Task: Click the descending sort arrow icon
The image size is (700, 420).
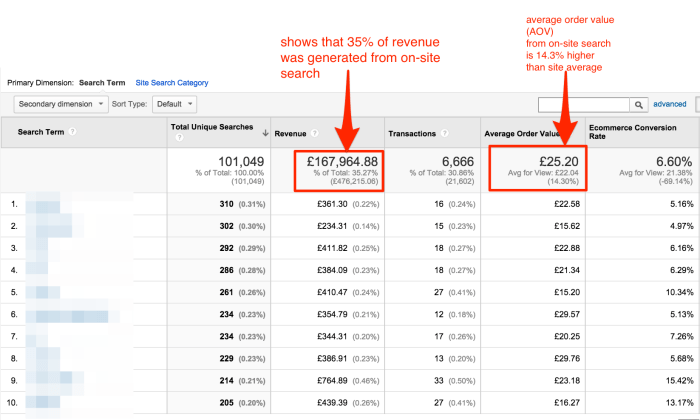Action: click(x=265, y=129)
